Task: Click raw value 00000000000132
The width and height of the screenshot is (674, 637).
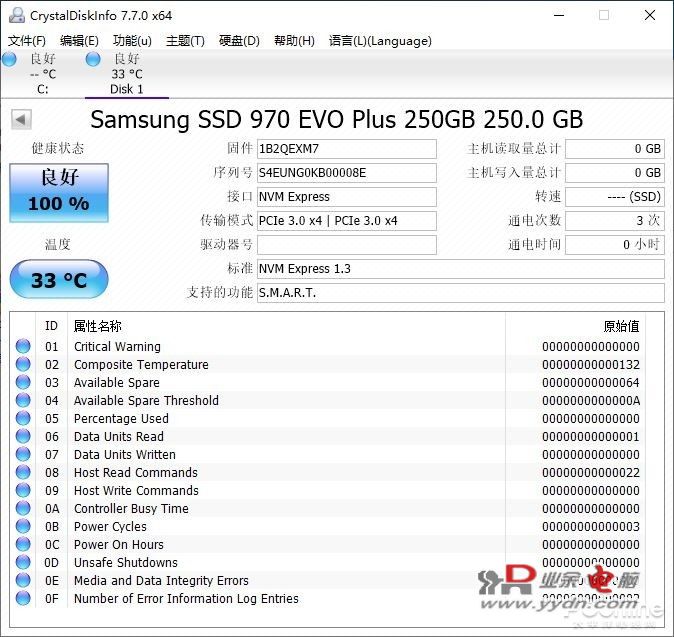Action: coord(591,364)
